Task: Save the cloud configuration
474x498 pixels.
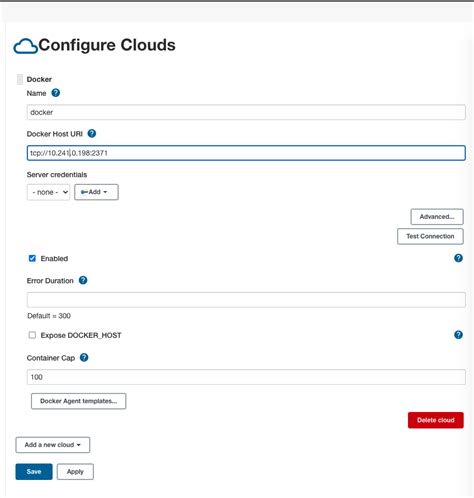Action: tap(34, 472)
